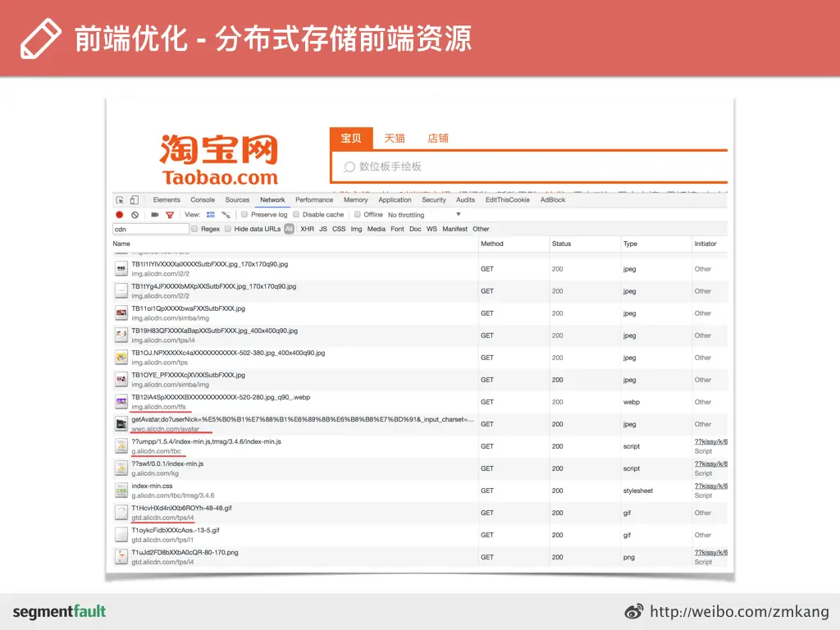Click the search magnifier in Taobao search box
840x630 pixels.
click(x=349, y=167)
